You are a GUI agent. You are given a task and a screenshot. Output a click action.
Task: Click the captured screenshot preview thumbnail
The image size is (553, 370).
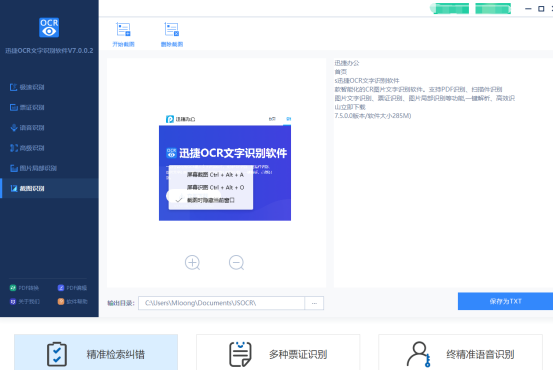point(225,168)
